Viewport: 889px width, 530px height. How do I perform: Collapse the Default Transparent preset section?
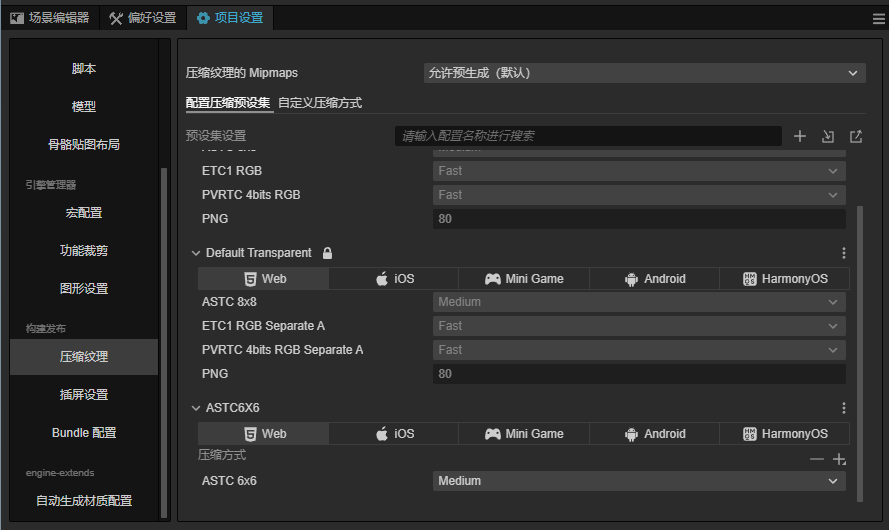point(196,253)
